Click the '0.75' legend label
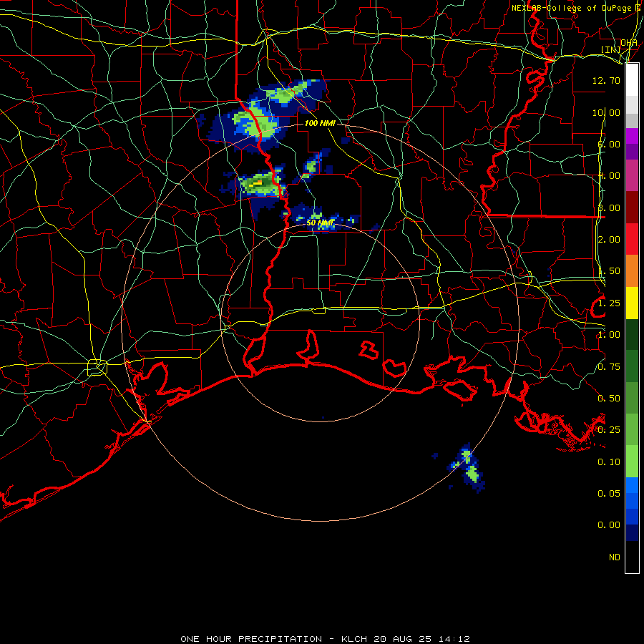644x644 pixels. (x=609, y=367)
